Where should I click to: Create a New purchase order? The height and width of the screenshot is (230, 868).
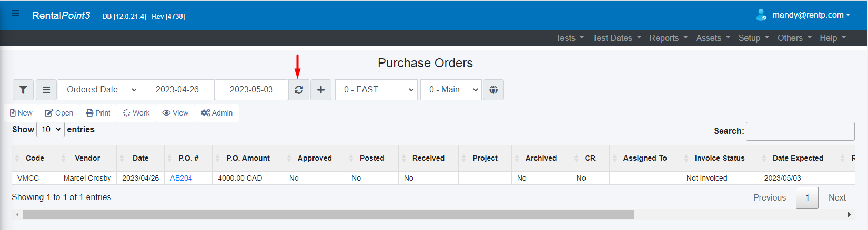pos(21,113)
